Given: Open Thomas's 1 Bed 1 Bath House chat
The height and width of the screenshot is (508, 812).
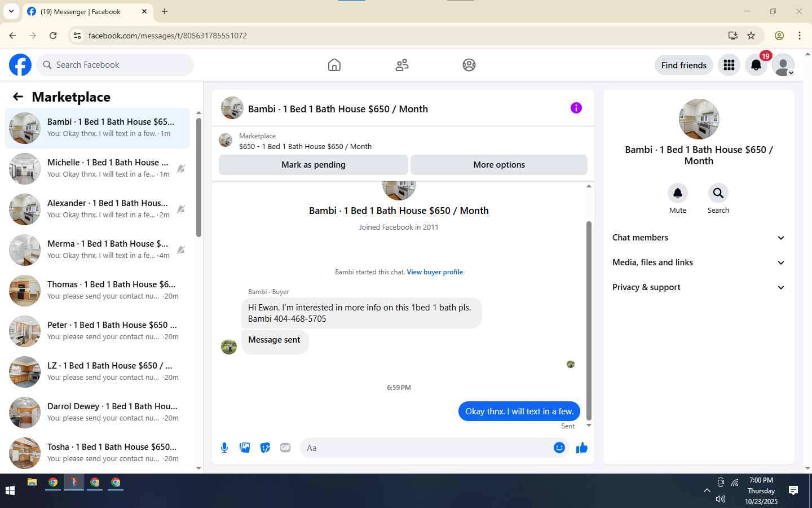Looking at the screenshot, I should coord(97,291).
